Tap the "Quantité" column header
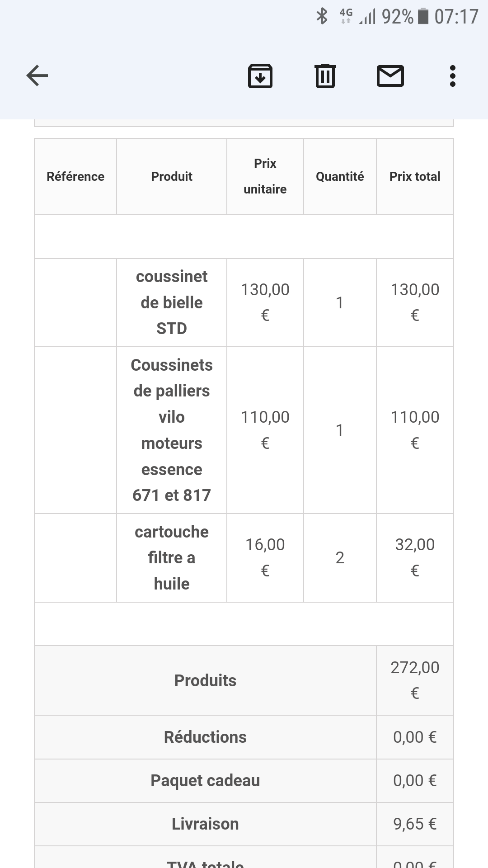The image size is (488, 868). point(340,176)
